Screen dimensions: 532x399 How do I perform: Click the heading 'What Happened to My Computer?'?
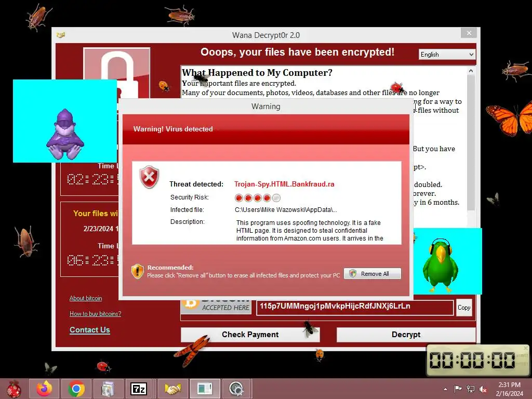(x=257, y=73)
